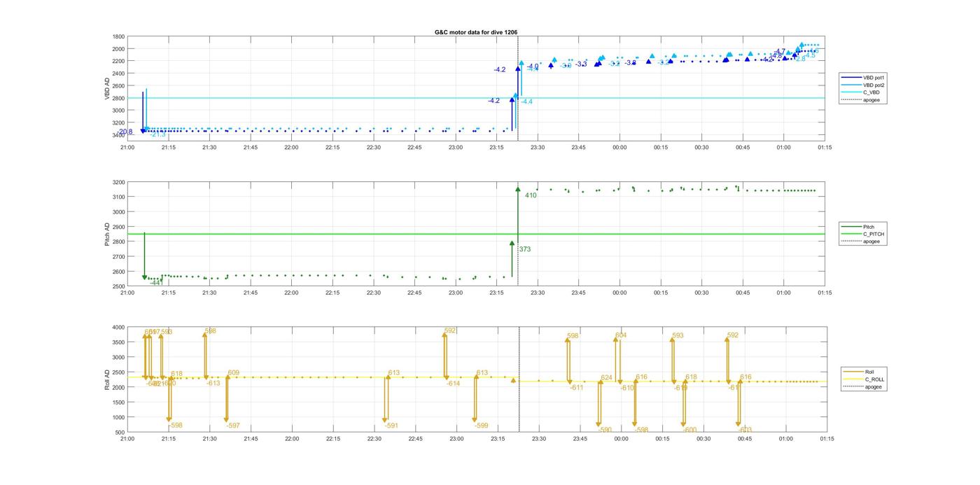Click the "-20.8" VBD data label

tap(125, 132)
